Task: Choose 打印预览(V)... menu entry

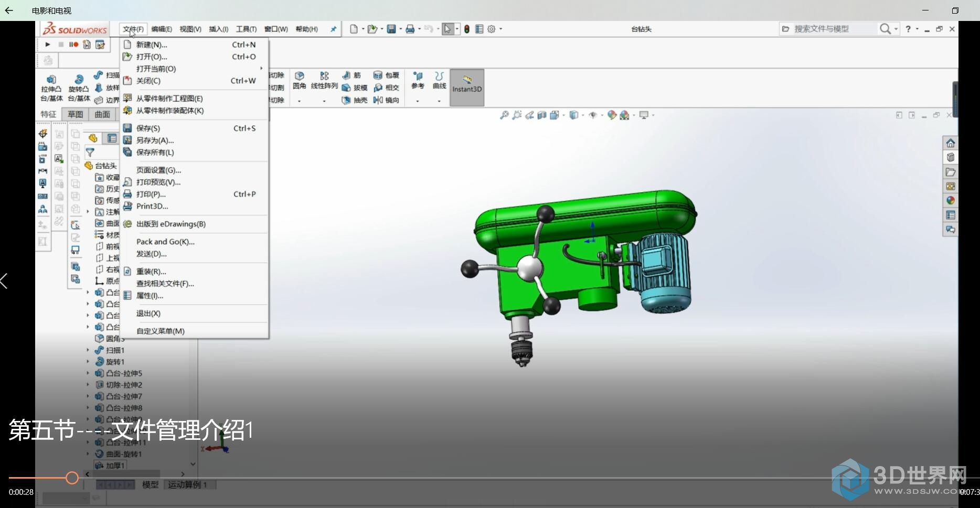Action: [x=194, y=182]
